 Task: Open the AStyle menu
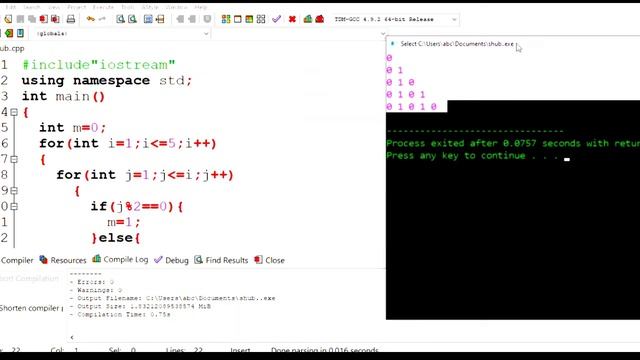150,7
